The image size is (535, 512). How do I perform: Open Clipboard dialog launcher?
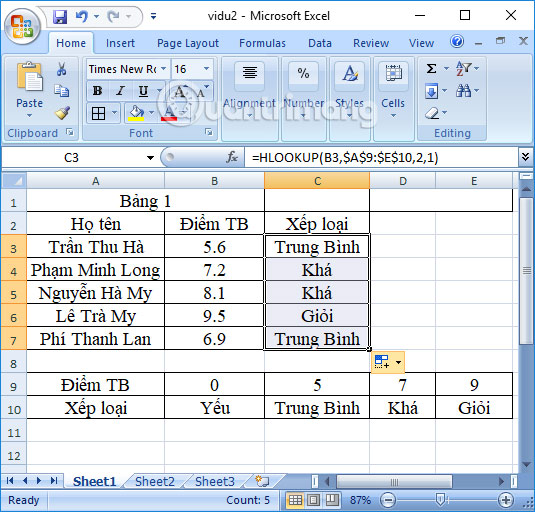pyautogui.click(x=70, y=132)
